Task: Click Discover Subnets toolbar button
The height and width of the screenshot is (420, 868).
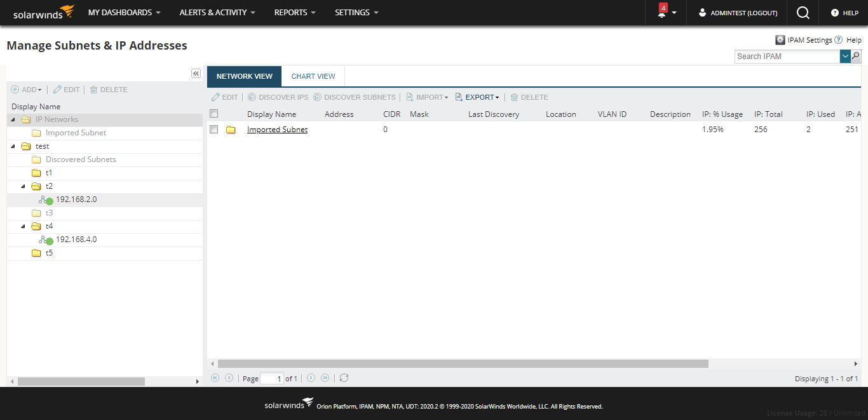Action: 354,97
